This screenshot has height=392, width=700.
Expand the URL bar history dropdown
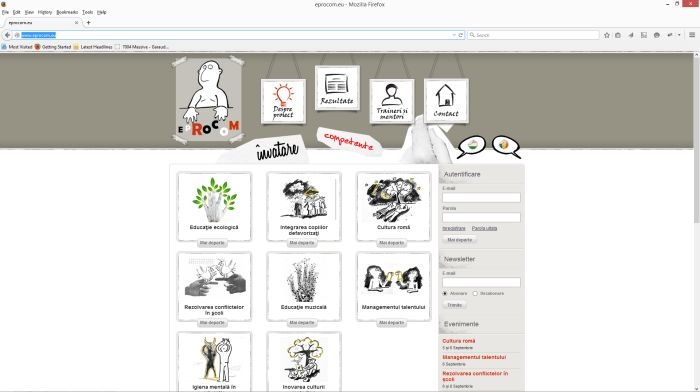pyautogui.click(x=454, y=35)
